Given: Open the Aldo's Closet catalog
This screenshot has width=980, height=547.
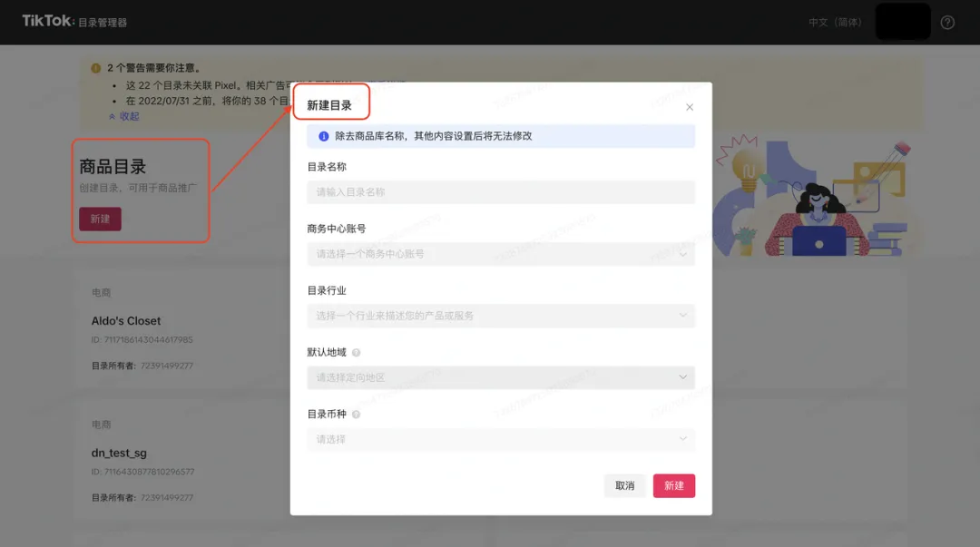Looking at the screenshot, I should click(126, 321).
